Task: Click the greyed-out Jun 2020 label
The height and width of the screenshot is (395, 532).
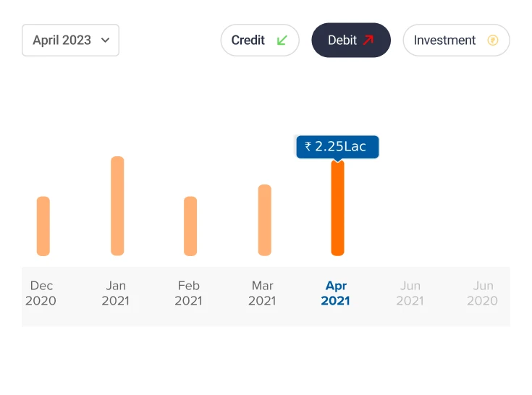Action: click(x=483, y=293)
